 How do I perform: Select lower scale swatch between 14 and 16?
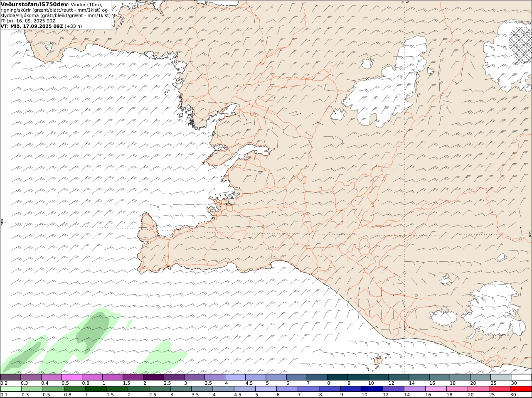click(414, 389)
